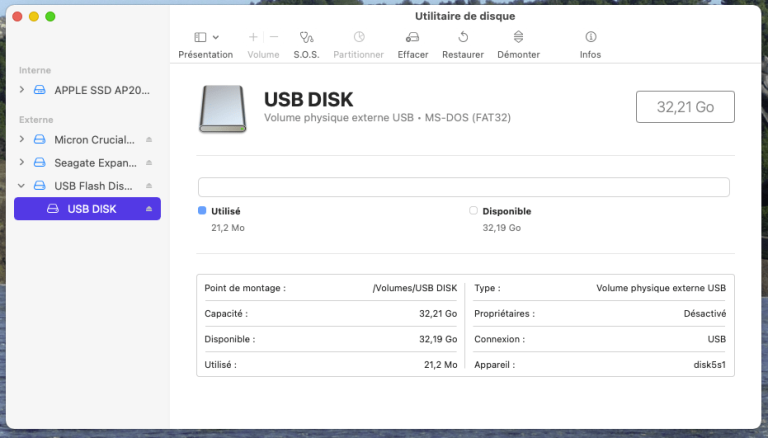Click the Seagate Expan drive icon

40,163
